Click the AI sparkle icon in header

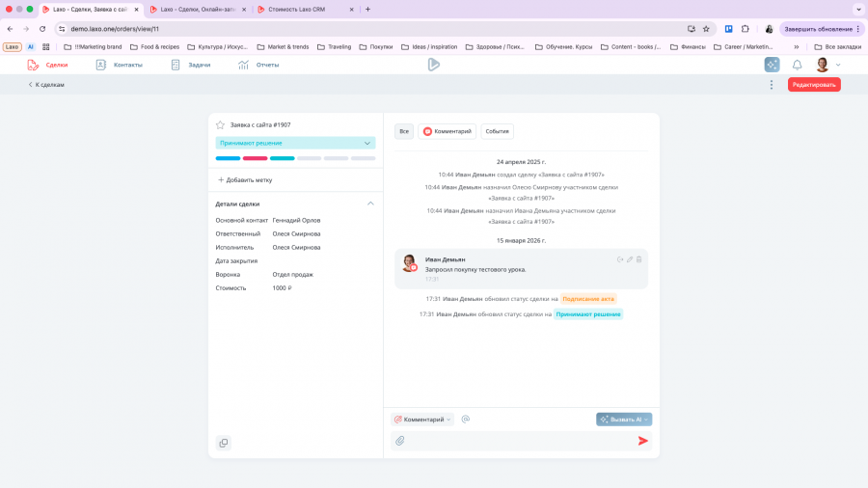(773, 65)
